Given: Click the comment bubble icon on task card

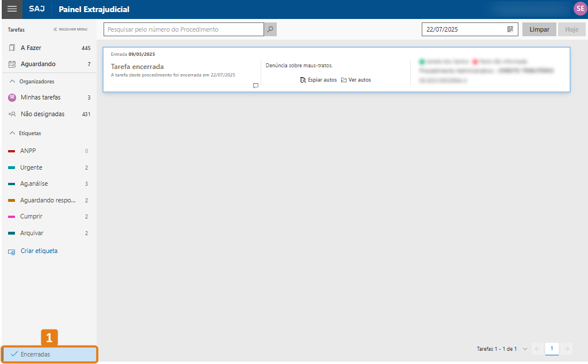Looking at the screenshot, I should click(x=255, y=86).
